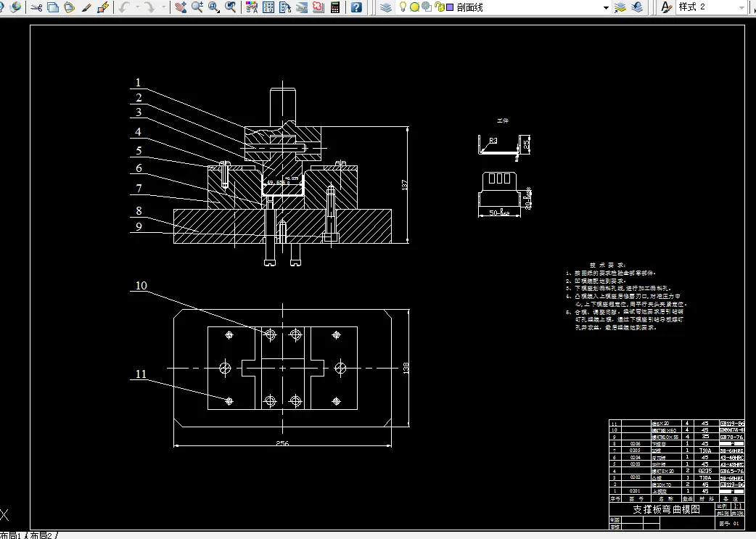Activate the Pan hand tool
756x539 pixels.
point(181,7)
